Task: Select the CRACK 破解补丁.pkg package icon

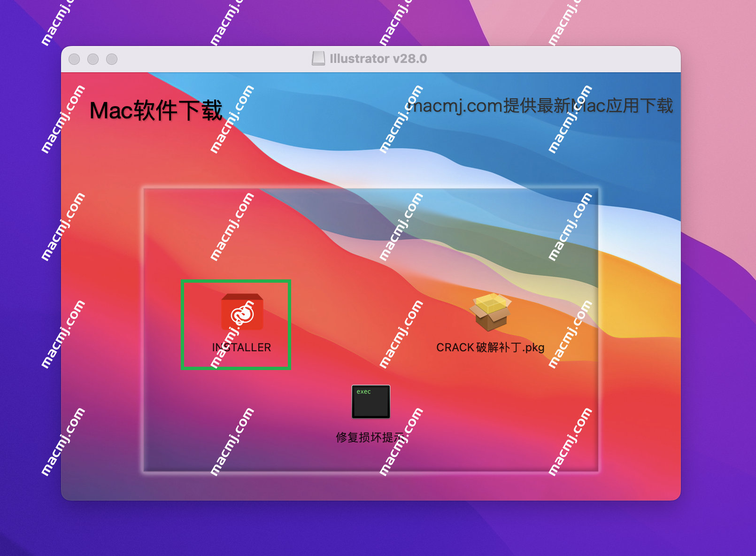Action: [490, 312]
